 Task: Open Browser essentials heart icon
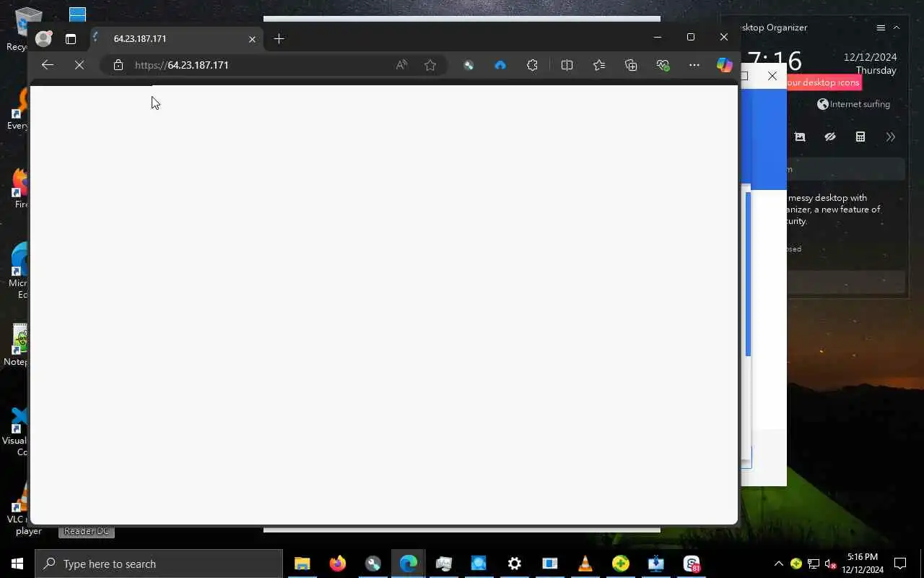pyautogui.click(x=663, y=65)
